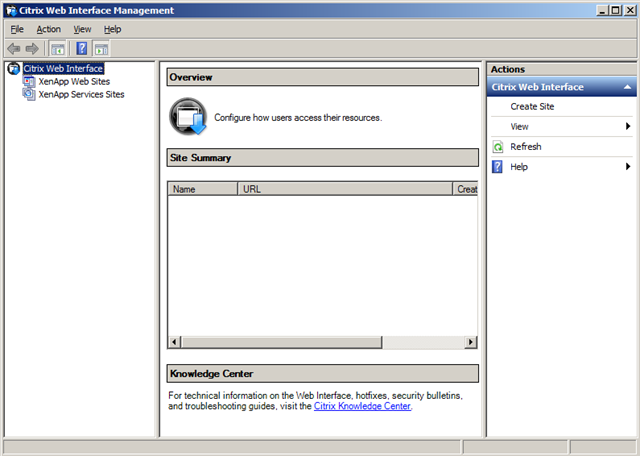
Task: Sort by the Name column header
Action: pos(202,189)
